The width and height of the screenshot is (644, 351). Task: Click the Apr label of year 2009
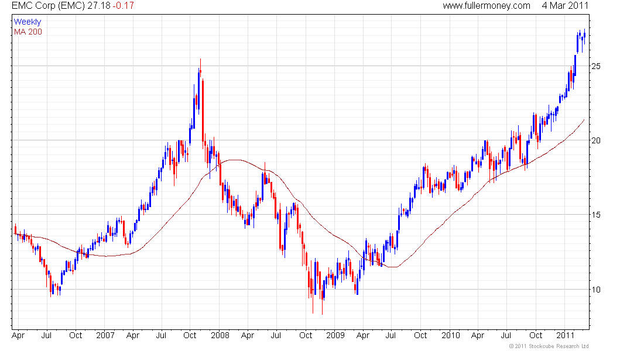click(362, 335)
